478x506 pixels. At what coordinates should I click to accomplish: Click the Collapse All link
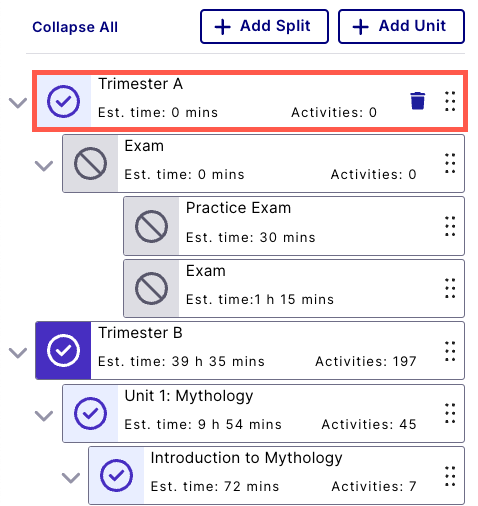75,27
